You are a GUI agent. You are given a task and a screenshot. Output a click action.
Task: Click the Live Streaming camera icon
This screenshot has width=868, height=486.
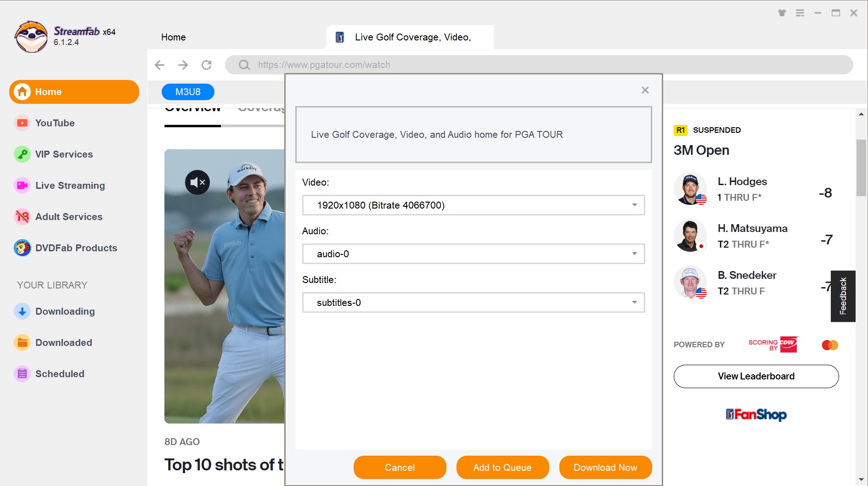tap(22, 186)
